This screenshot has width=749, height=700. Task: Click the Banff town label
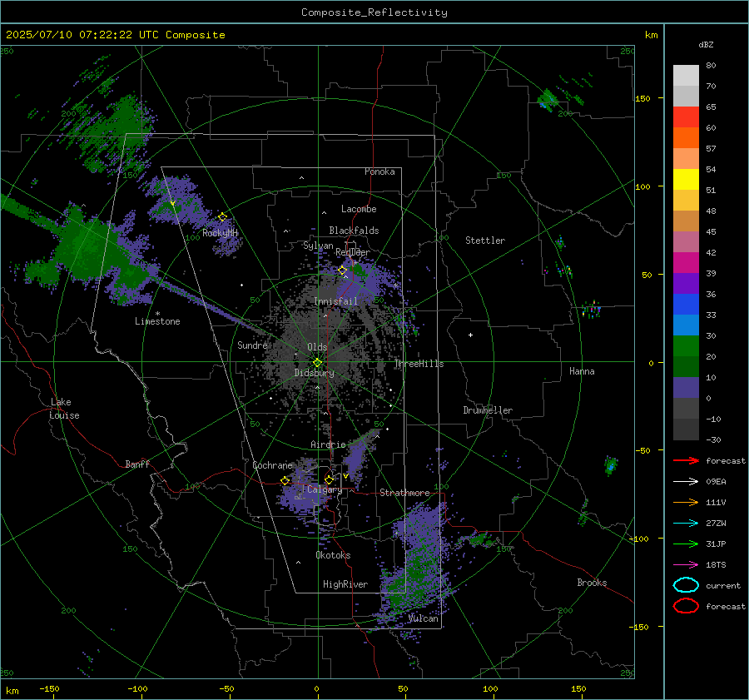tap(137, 464)
